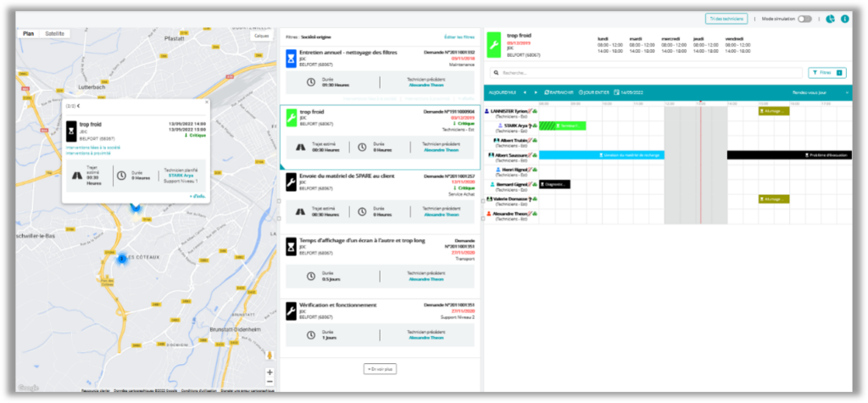Select the blue 'Livraison du matériel' timeline bar
Viewport: 868px width, 403px height.
(602, 155)
